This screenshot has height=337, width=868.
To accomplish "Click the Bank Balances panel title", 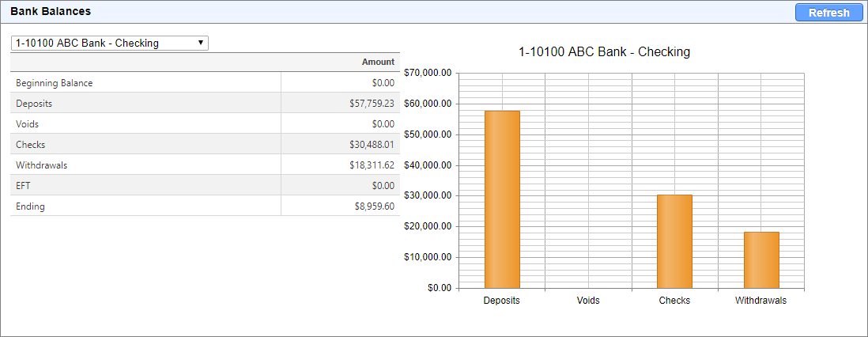I will pyautogui.click(x=50, y=12).
